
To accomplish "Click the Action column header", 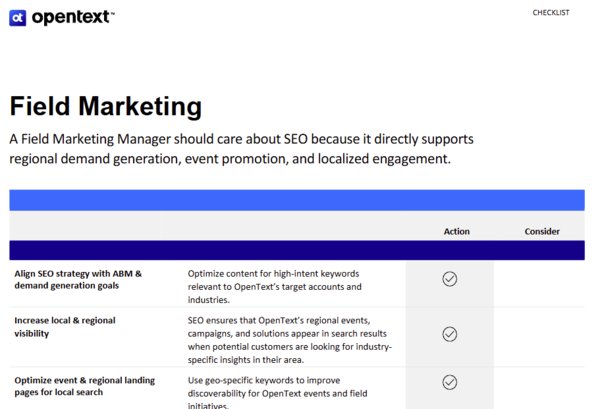I will [456, 231].
